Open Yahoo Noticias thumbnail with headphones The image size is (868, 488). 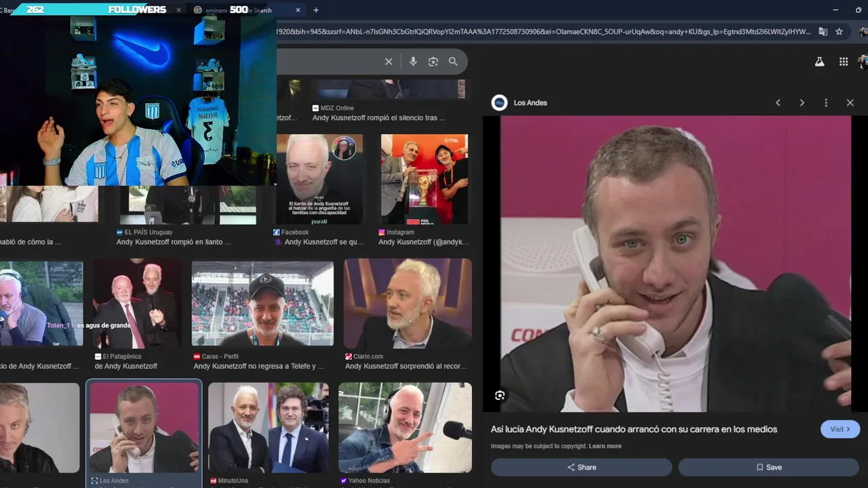[x=405, y=428]
